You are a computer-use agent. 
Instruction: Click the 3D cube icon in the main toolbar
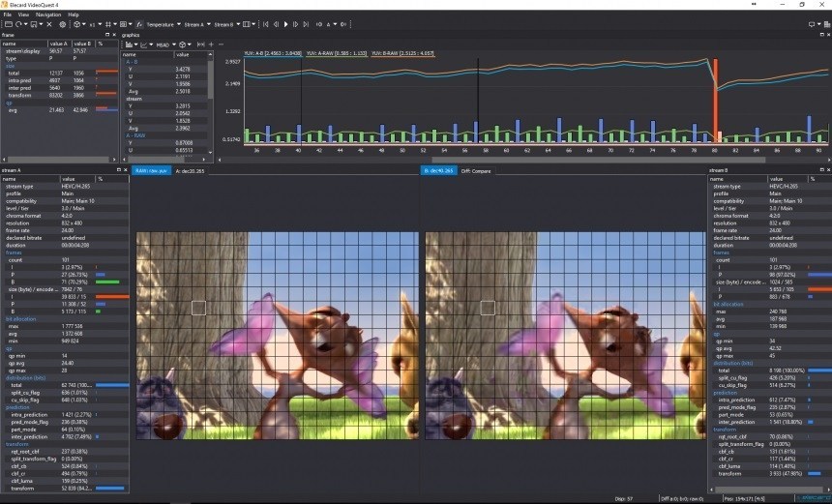77,24
